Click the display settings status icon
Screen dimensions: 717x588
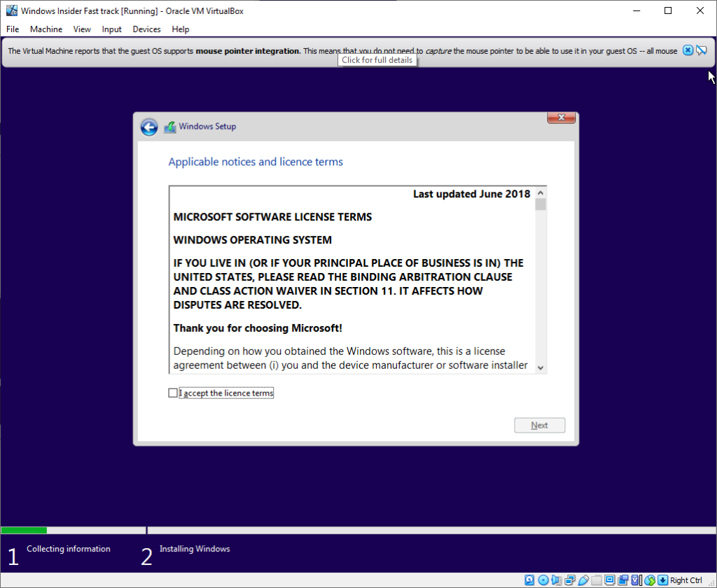point(610,580)
